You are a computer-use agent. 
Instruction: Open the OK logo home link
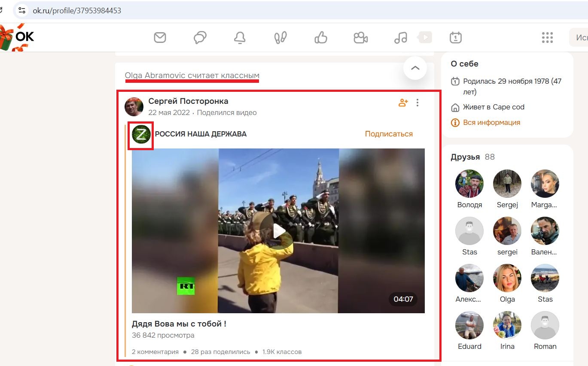(17, 37)
